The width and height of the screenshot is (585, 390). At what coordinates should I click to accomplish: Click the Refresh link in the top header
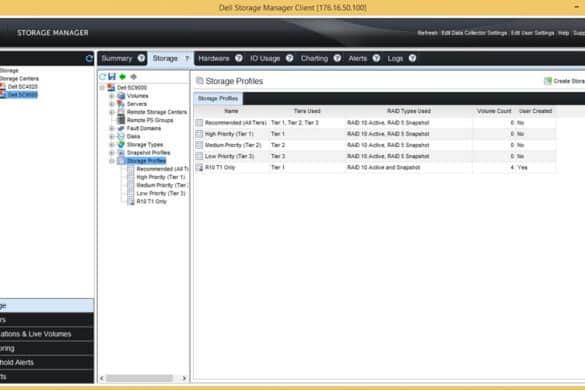coord(427,33)
